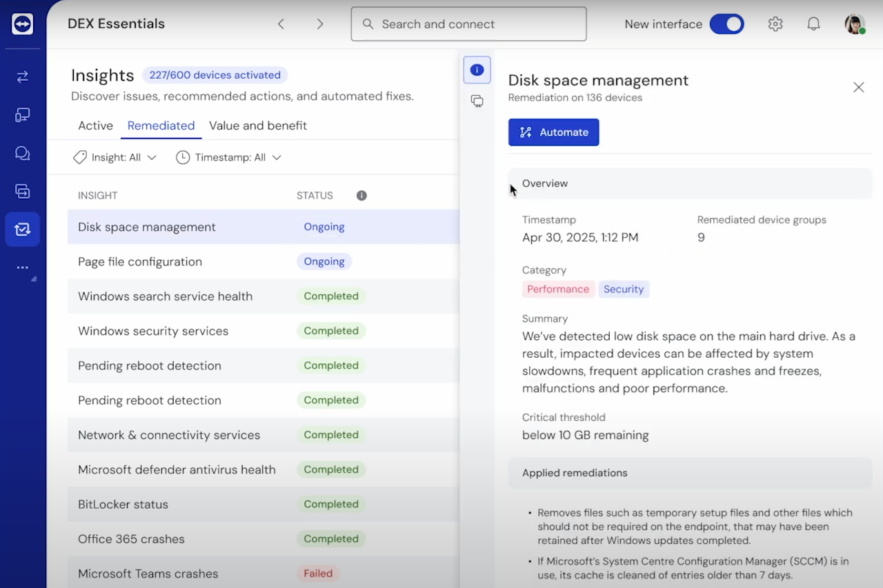This screenshot has width=883, height=588.
Task: Click the Search and connect field
Action: pyautogui.click(x=469, y=24)
